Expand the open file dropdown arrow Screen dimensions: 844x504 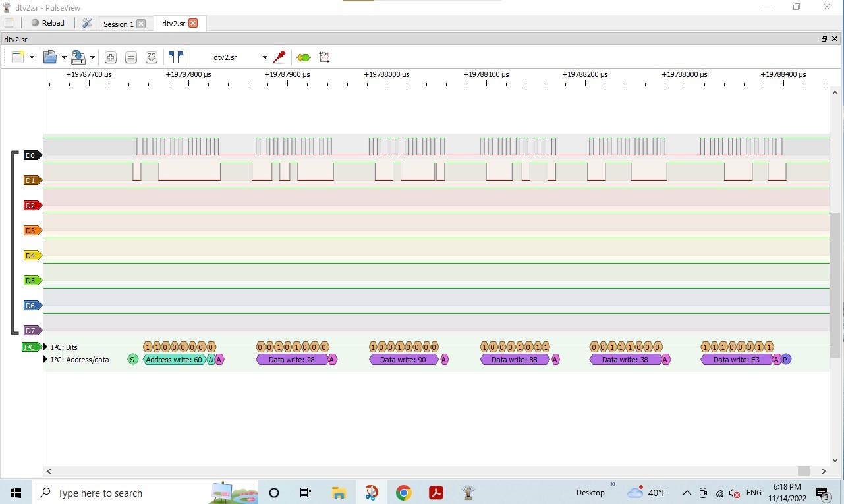64,57
